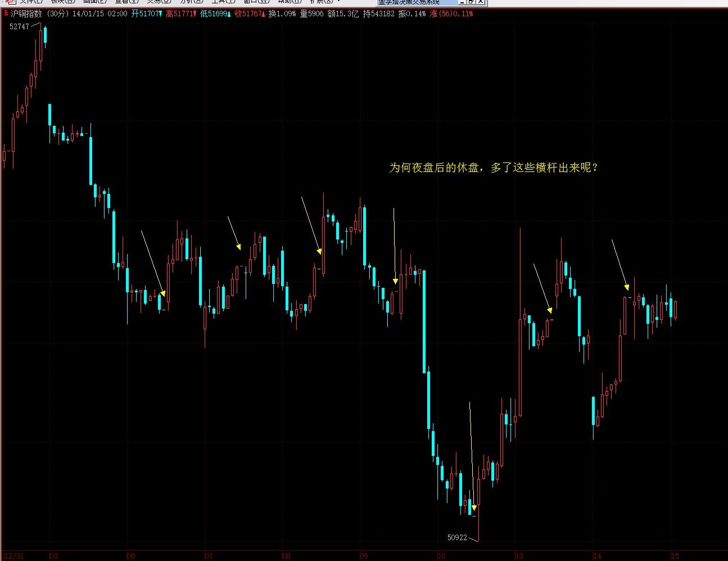Click the 10 date on the time axis
Screen dimensions: 728x561
point(441,556)
